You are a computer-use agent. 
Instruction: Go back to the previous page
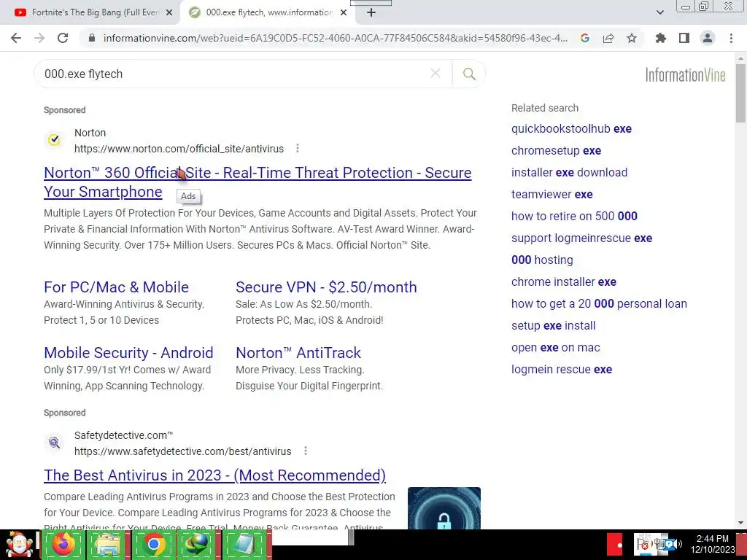[16, 38]
